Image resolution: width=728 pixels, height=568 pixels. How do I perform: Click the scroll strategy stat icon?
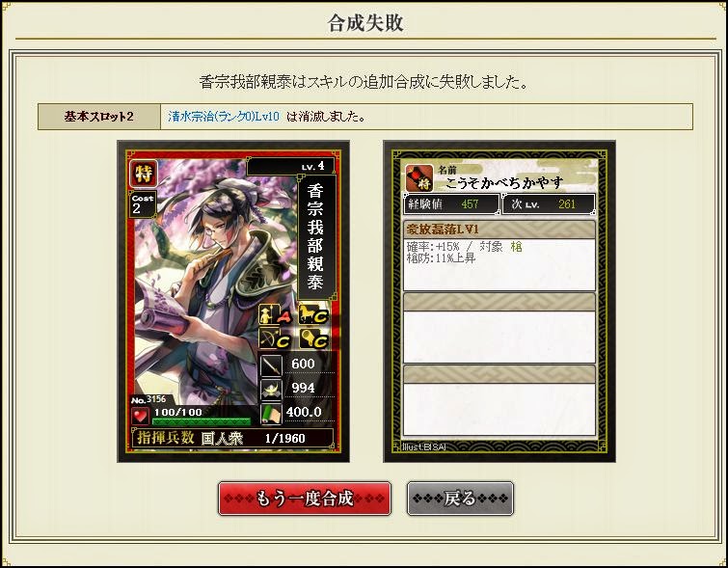pos(271,414)
